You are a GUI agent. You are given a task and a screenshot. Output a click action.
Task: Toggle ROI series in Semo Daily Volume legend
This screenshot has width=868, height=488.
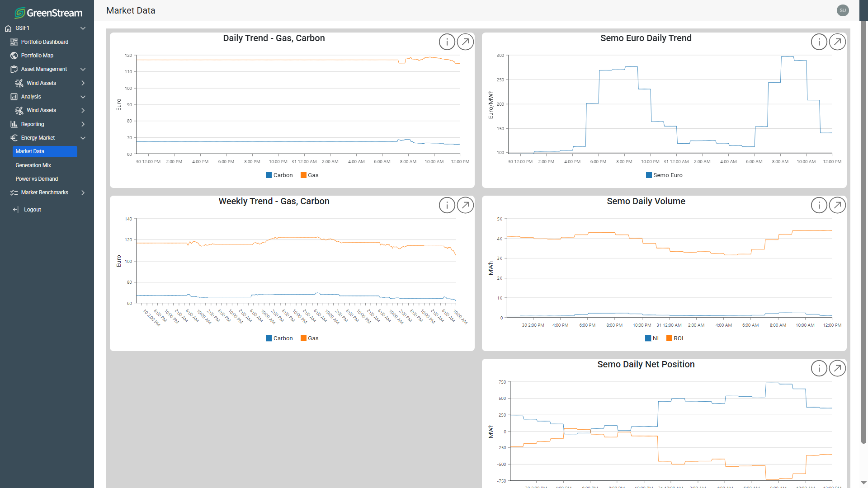(x=675, y=338)
